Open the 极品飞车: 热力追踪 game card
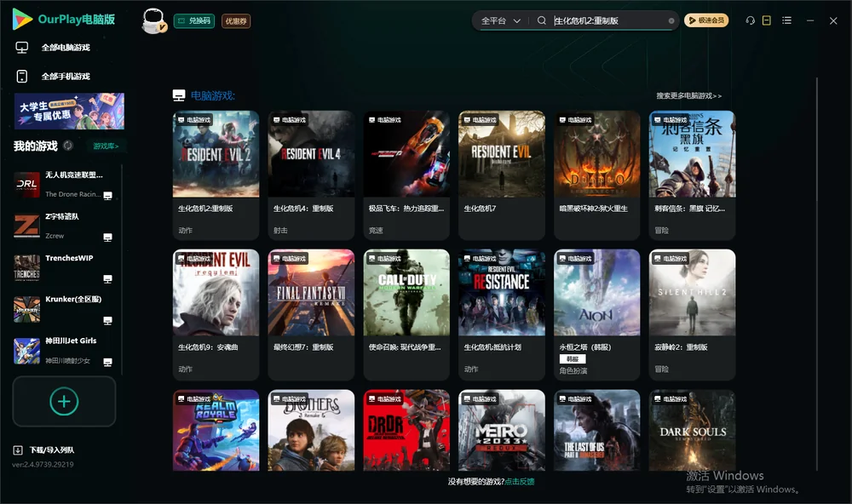This screenshot has width=852, height=504. [x=406, y=175]
